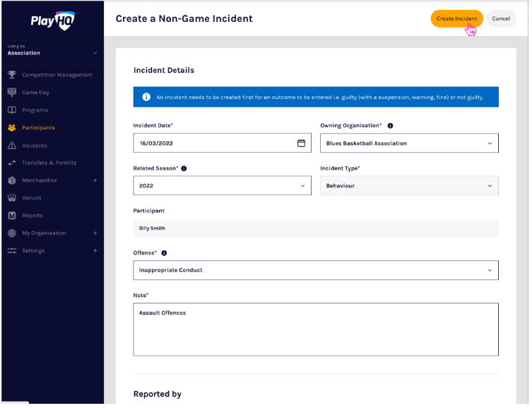
Task: Go to Competition Management
Action: click(57, 75)
